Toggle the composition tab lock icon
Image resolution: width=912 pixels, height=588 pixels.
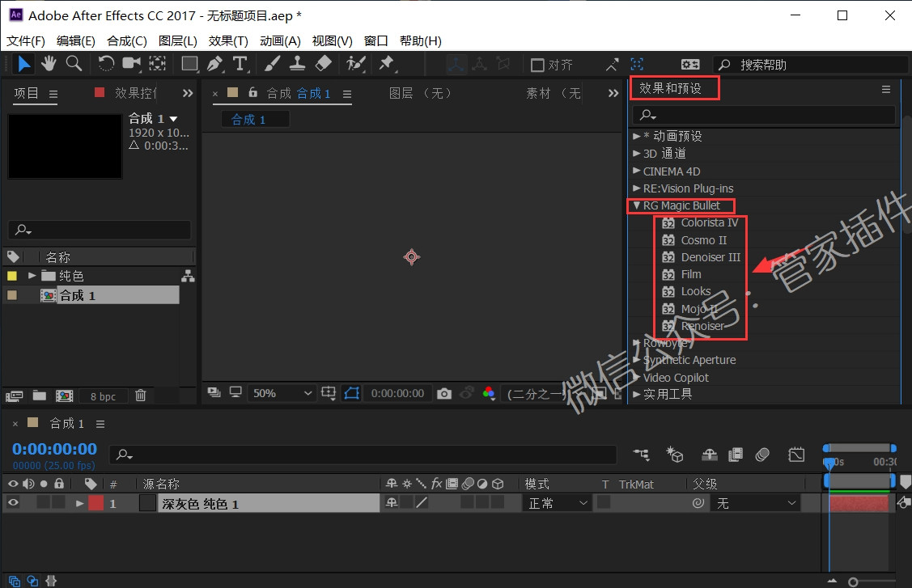253,92
